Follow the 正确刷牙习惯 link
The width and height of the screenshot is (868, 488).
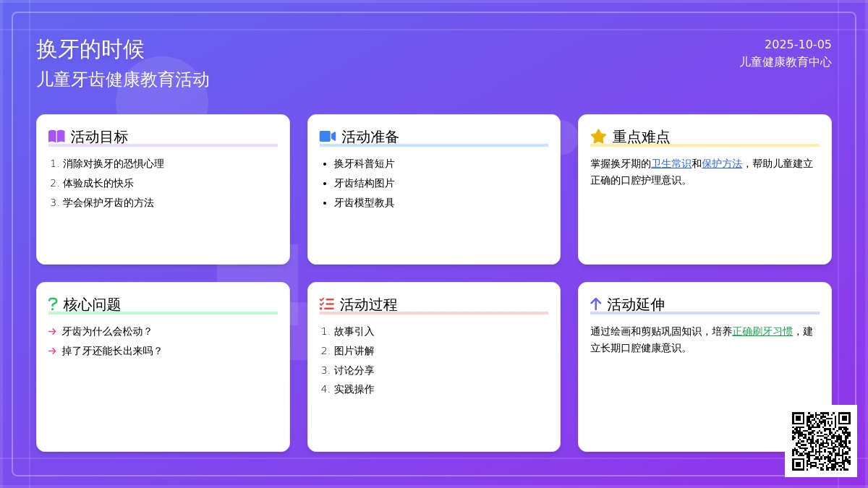click(x=762, y=332)
